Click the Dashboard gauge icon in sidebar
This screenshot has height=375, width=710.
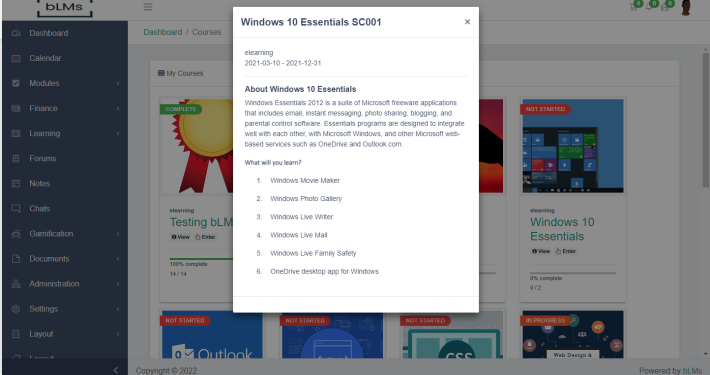(x=16, y=33)
